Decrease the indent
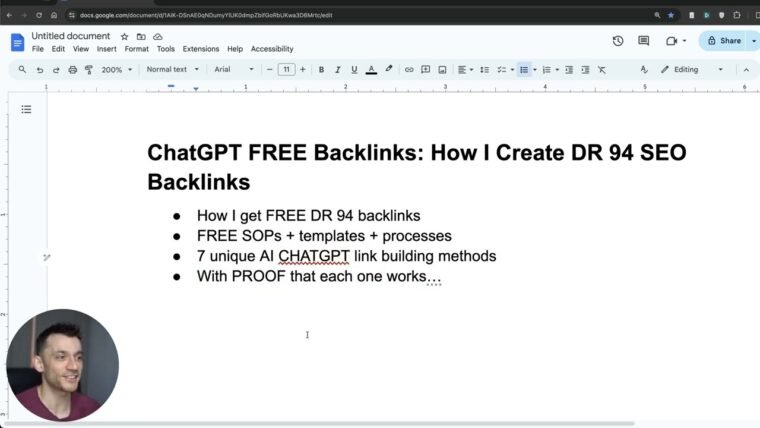This screenshot has width=760, height=428. click(x=569, y=70)
